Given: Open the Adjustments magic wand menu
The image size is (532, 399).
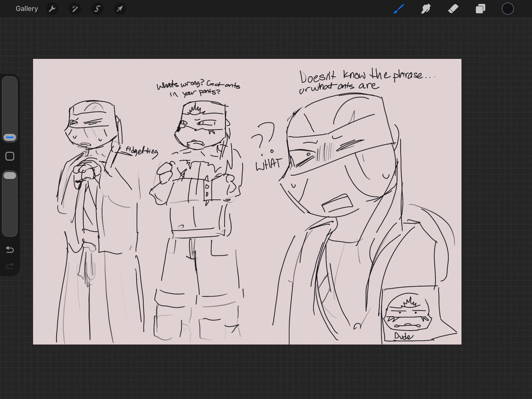Looking at the screenshot, I should (x=74, y=9).
